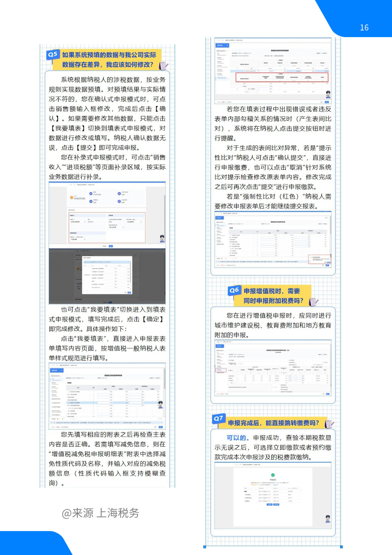Click the Q6 question badge
The image size is (392, 555).
[x=234, y=290]
